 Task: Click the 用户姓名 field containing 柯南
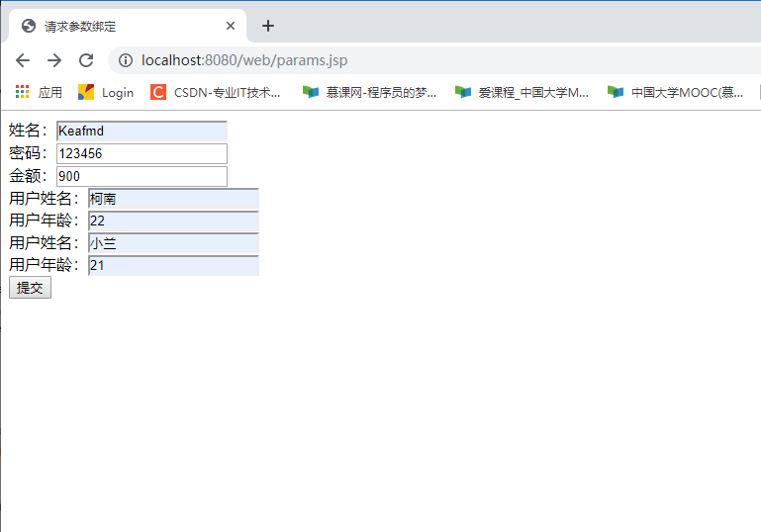pyautogui.click(x=173, y=199)
